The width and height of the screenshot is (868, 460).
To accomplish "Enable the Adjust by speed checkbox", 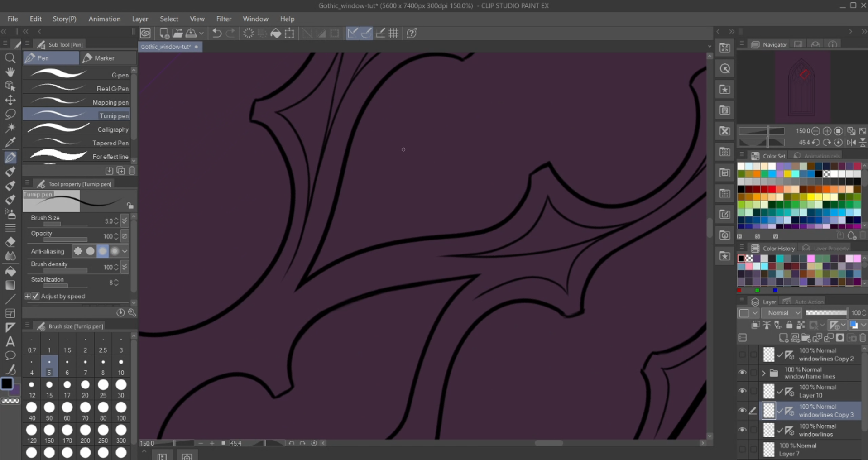I will pyautogui.click(x=35, y=296).
